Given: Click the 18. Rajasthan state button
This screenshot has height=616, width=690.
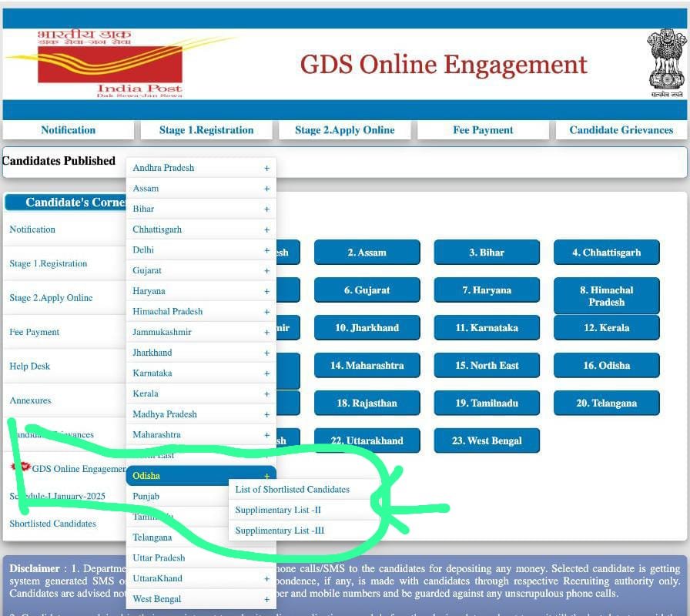Looking at the screenshot, I should 367,403.
